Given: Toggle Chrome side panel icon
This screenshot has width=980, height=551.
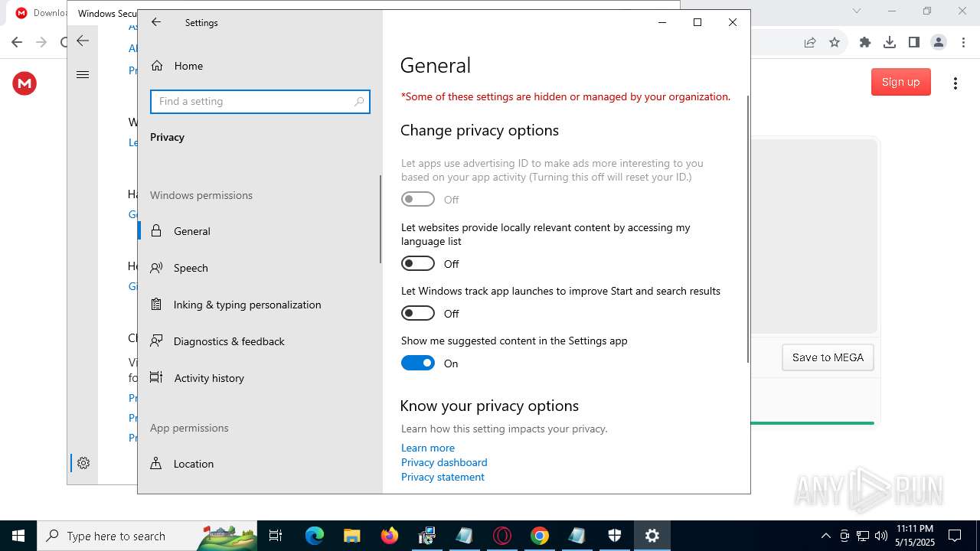Looking at the screenshot, I should point(914,43).
